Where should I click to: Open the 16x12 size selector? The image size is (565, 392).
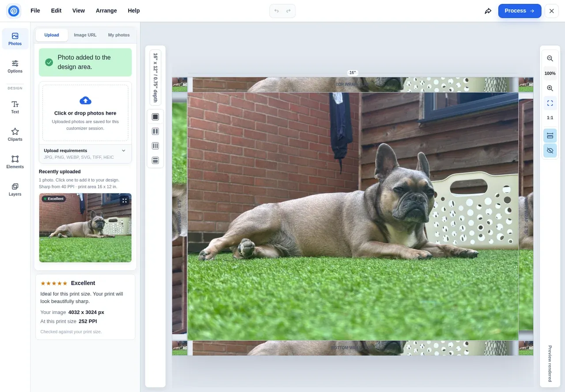tap(155, 78)
